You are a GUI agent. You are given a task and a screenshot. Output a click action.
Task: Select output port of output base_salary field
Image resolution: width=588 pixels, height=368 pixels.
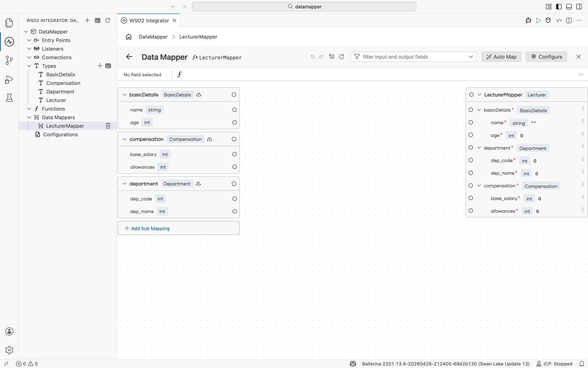[x=471, y=198]
